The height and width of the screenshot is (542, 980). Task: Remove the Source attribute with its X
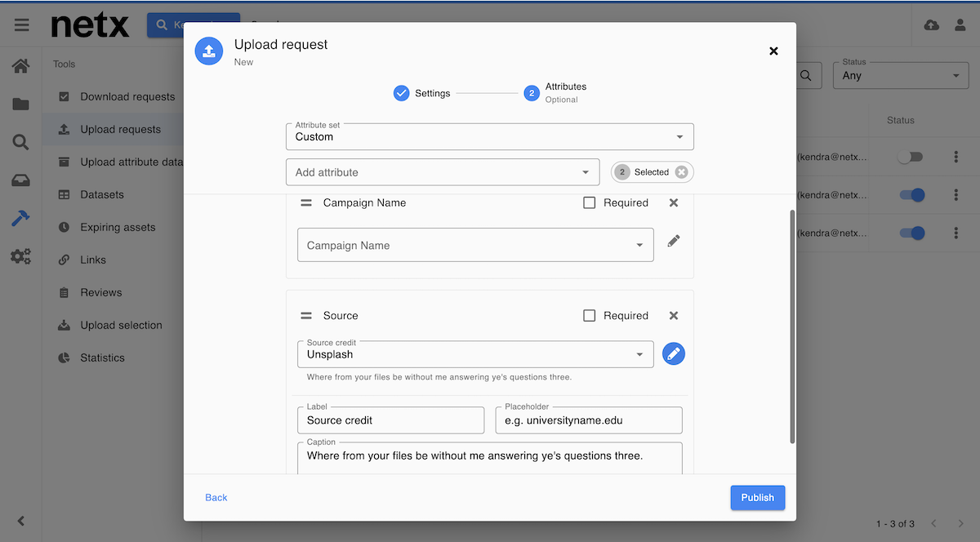pyautogui.click(x=674, y=316)
